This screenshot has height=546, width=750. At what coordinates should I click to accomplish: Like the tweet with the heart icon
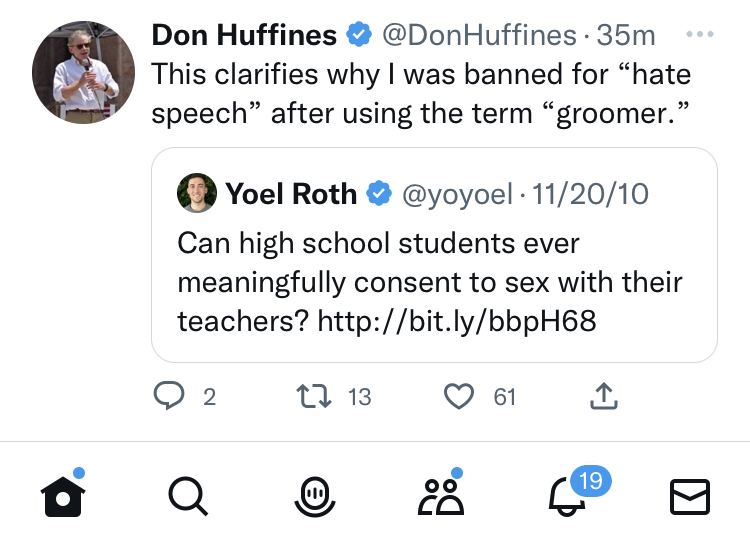click(x=459, y=397)
